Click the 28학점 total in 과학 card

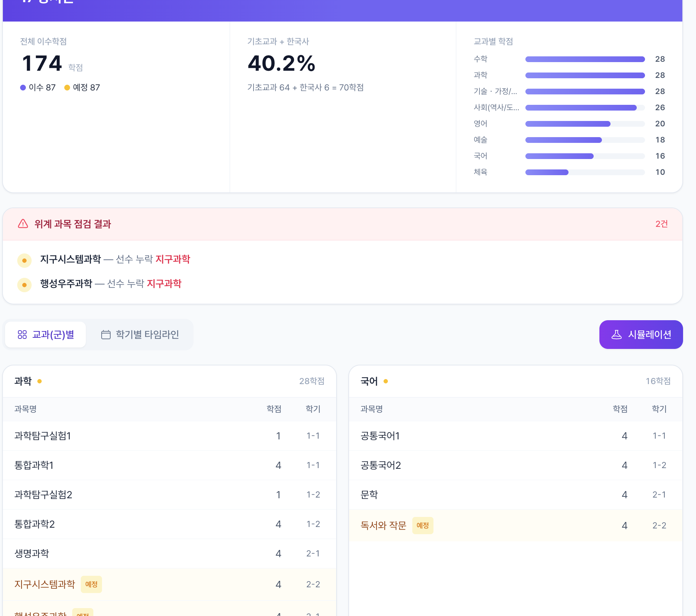[312, 381]
